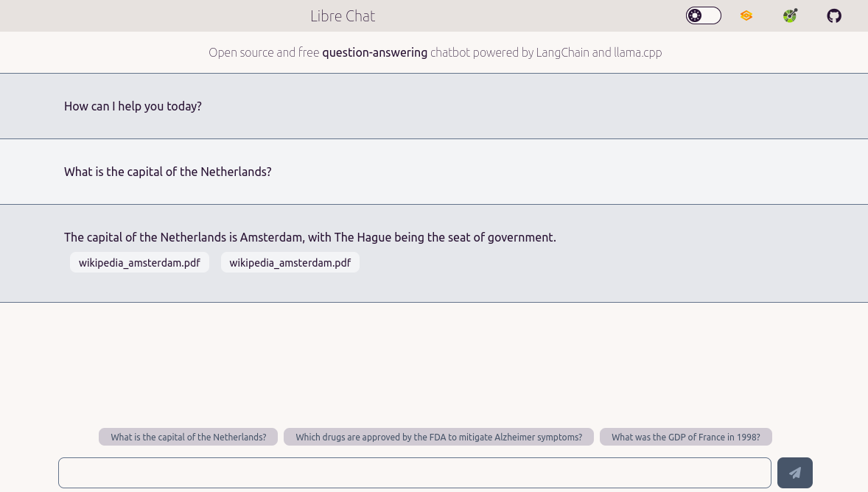Image resolution: width=868 pixels, height=492 pixels.
Task: Click the user question about the Netherlands
Action: [x=167, y=172]
